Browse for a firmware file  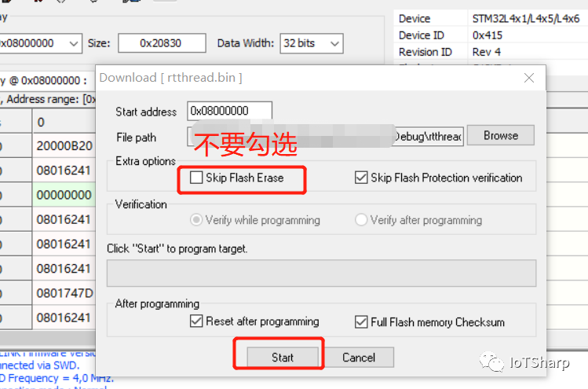pyautogui.click(x=501, y=135)
